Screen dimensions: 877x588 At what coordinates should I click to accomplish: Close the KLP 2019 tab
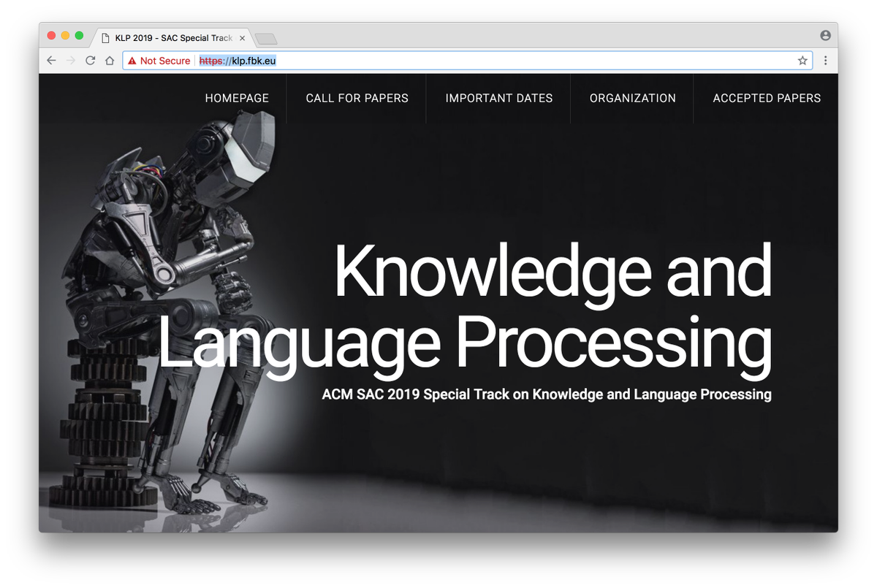coord(242,38)
